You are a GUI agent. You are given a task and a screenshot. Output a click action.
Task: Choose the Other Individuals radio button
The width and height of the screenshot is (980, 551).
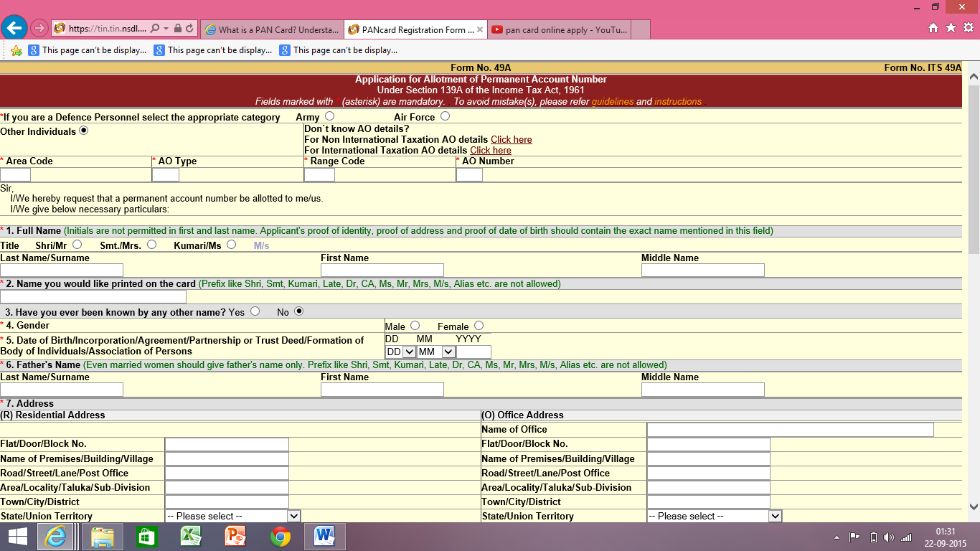[84, 131]
